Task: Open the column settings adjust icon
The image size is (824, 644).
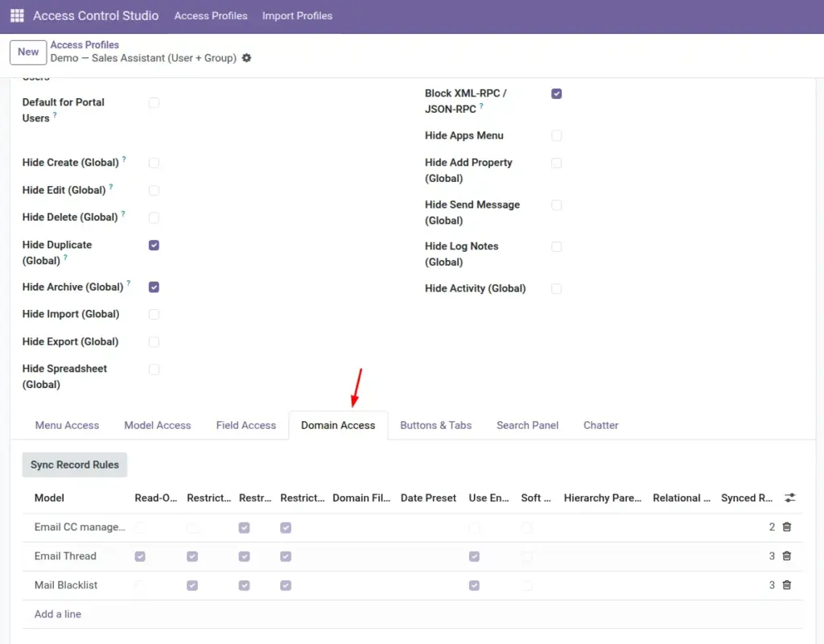Action: pos(790,497)
